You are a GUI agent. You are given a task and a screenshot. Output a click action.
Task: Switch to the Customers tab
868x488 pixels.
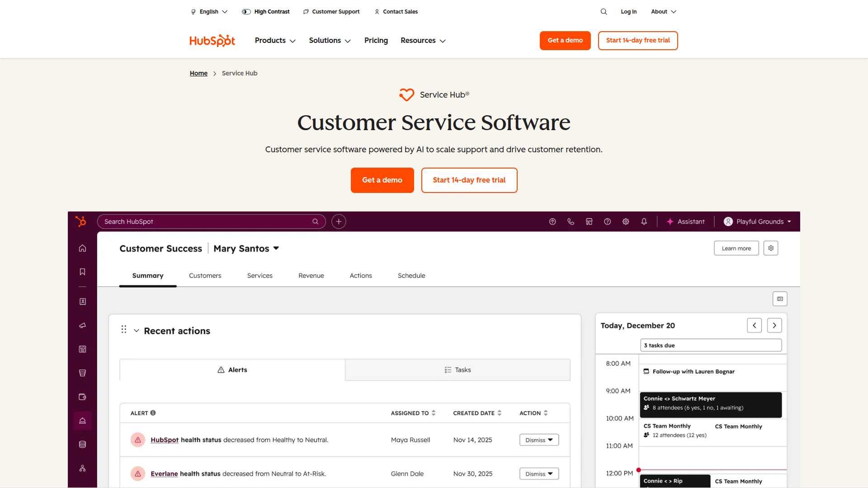(205, 276)
